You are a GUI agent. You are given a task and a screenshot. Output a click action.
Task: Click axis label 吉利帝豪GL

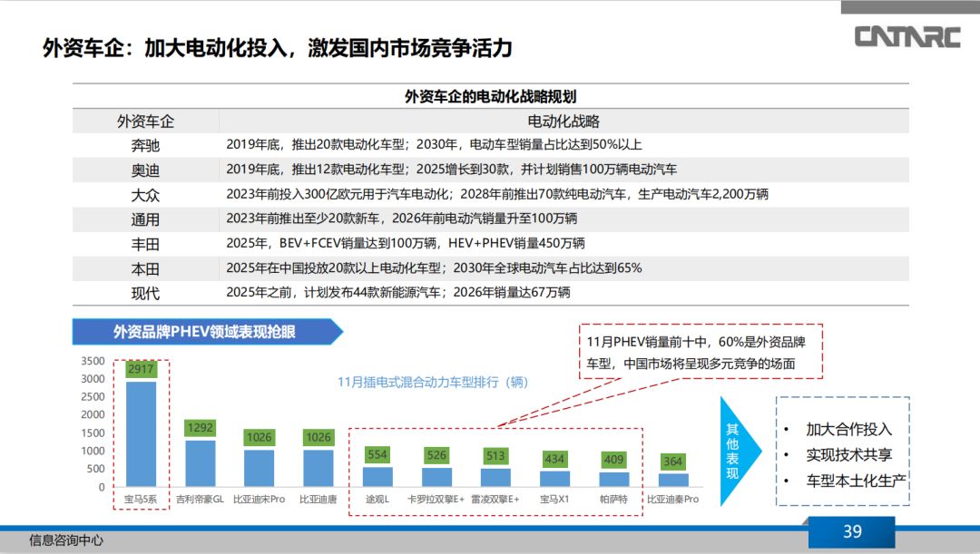(200, 499)
